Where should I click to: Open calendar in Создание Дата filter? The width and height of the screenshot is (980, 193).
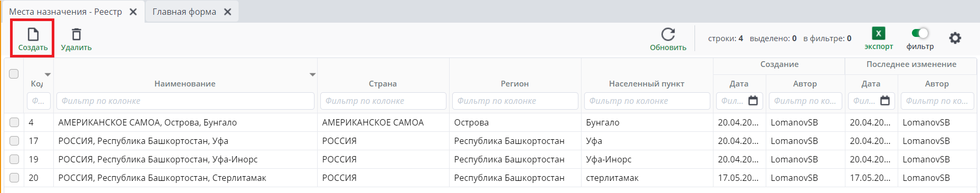pyautogui.click(x=753, y=101)
